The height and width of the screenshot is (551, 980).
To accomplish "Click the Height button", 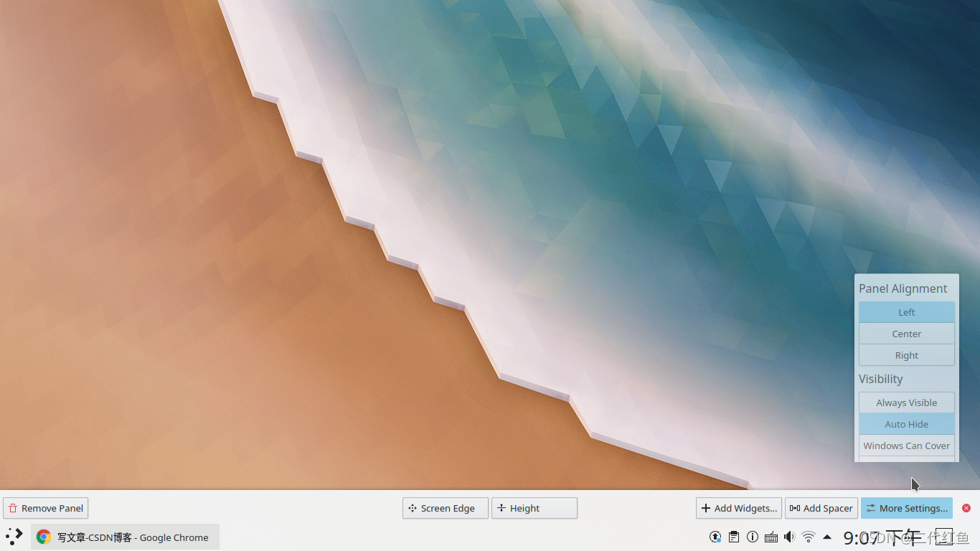I will pyautogui.click(x=534, y=508).
